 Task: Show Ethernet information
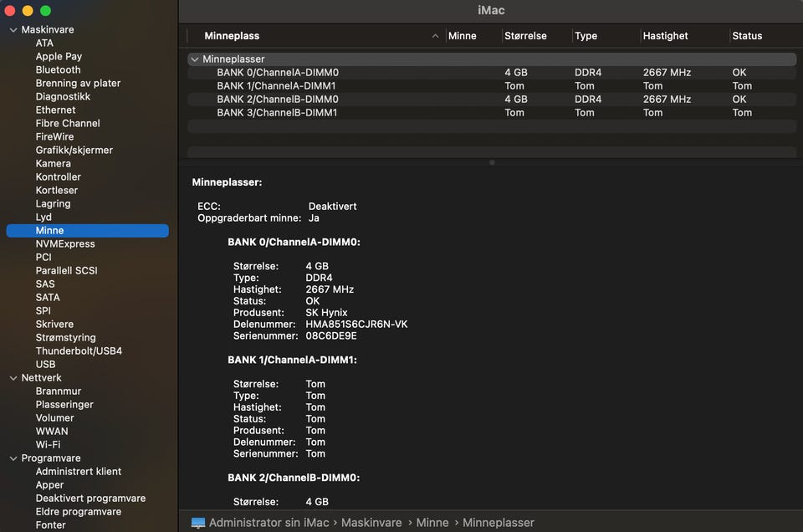click(55, 110)
